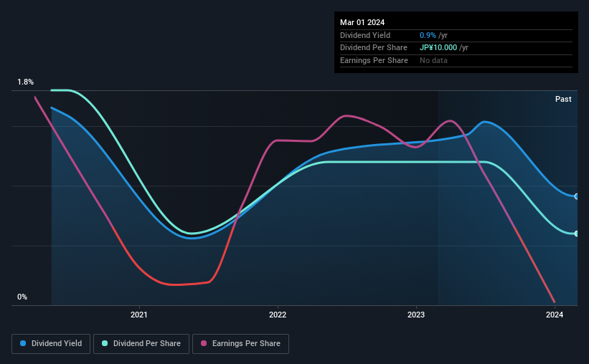The height and width of the screenshot is (364, 589).
Task: Click the 2021 axis label
Action: pos(139,315)
